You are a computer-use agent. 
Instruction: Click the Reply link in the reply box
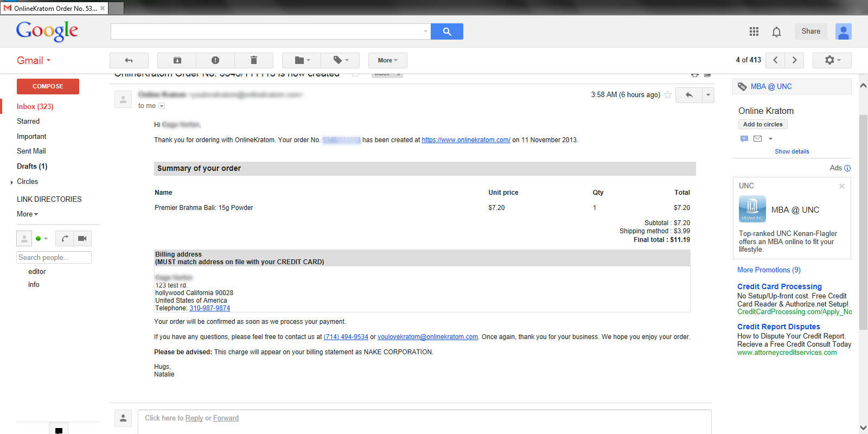(194, 418)
